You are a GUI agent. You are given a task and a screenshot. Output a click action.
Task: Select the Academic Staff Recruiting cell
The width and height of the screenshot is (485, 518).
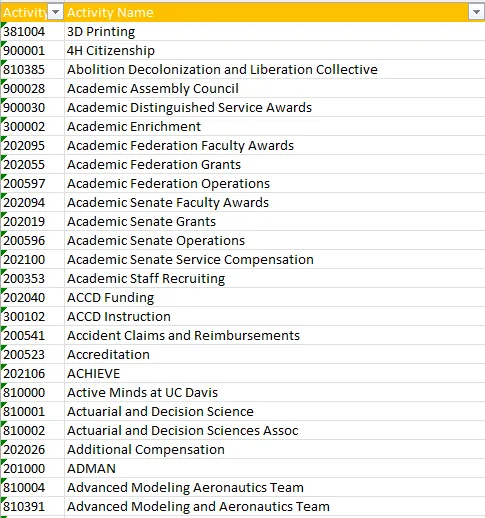275,279
